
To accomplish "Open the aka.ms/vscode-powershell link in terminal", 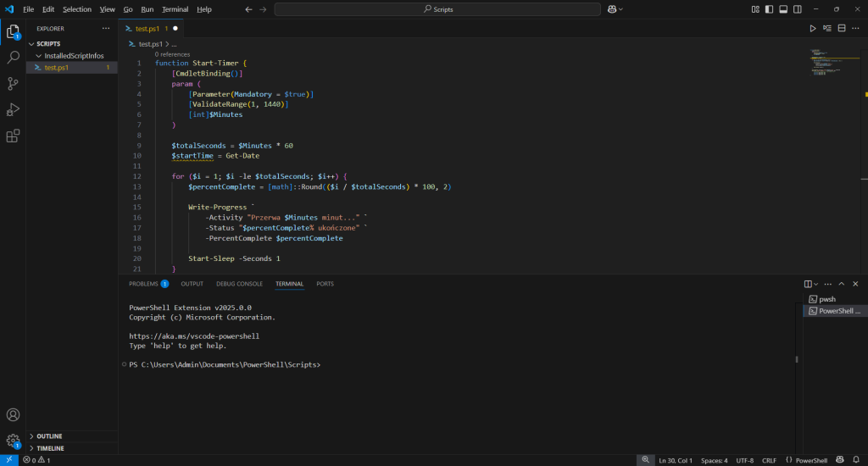I will click(x=194, y=336).
